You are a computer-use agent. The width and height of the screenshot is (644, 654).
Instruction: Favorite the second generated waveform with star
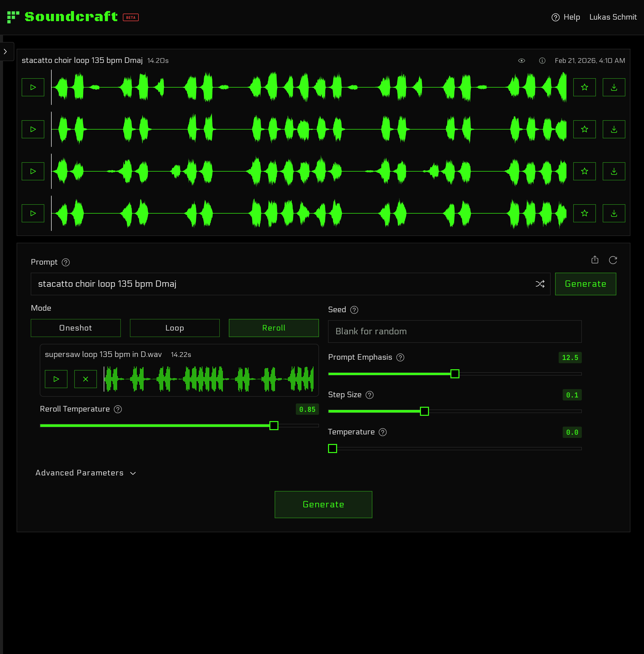point(584,129)
